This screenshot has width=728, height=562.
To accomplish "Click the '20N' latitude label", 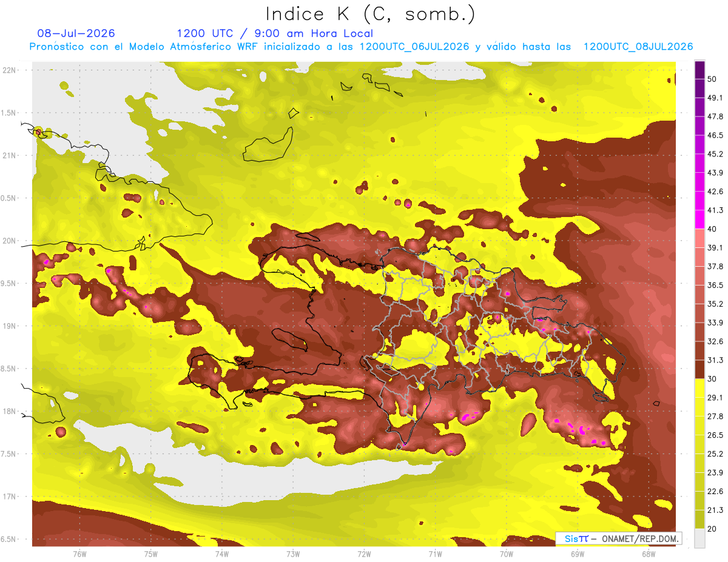I will click(9, 241).
